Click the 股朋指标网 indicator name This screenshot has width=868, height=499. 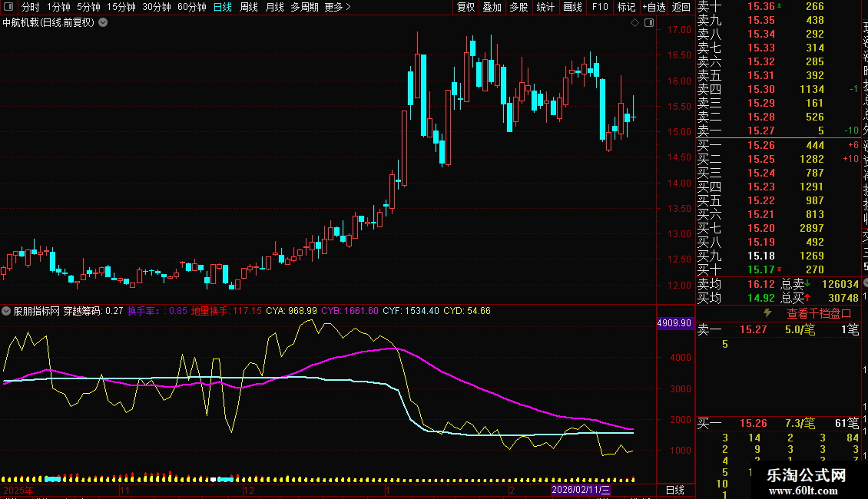pos(37,311)
